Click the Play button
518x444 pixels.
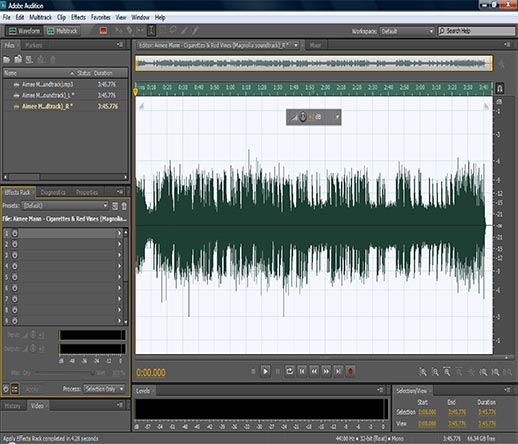(265, 371)
